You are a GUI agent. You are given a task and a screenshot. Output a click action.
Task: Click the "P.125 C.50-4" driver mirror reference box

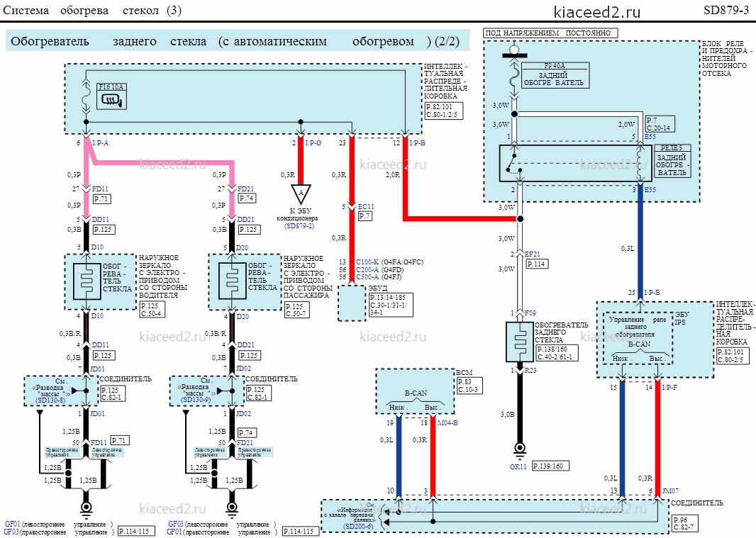pyautogui.click(x=152, y=310)
